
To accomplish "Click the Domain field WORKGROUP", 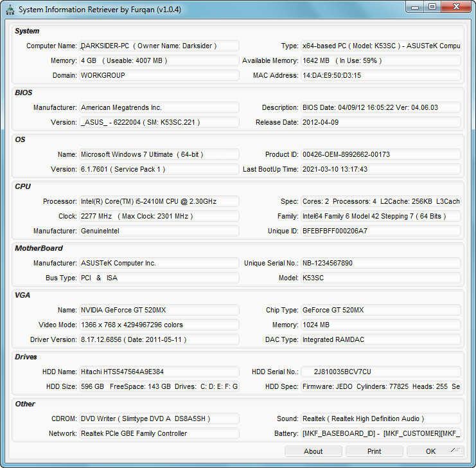I will [x=159, y=75].
